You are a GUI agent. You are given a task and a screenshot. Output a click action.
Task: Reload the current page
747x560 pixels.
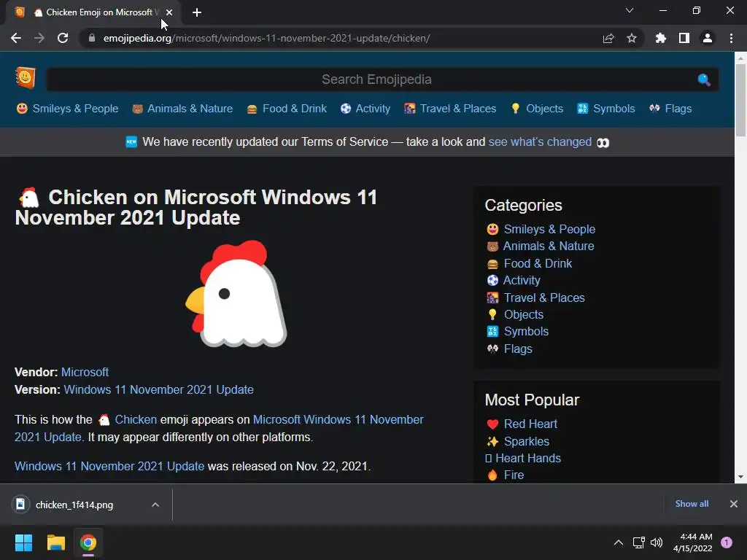(x=63, y=38)
